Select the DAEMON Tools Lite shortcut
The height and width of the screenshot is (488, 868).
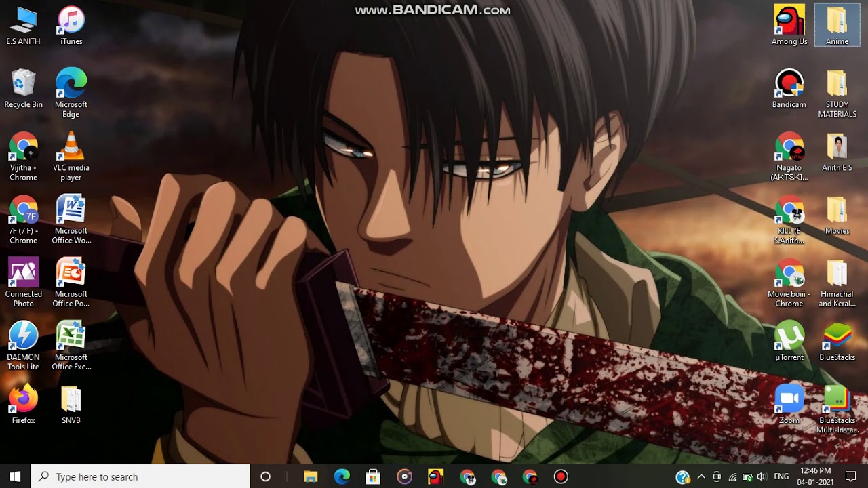click(23, 346)
